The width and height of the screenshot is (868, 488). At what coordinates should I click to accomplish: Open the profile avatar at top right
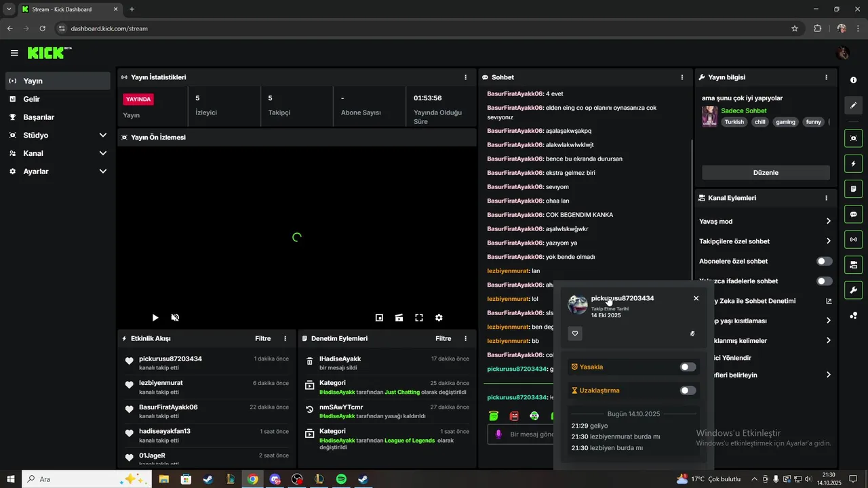click(843, 53)
